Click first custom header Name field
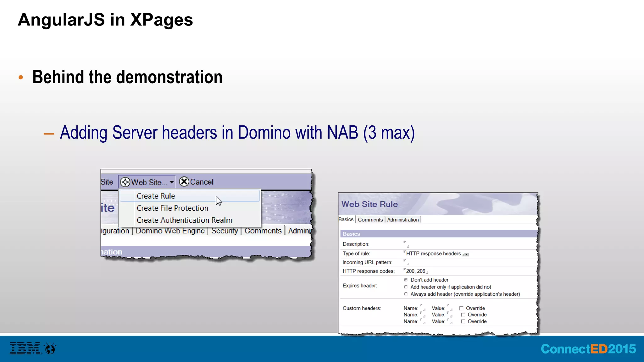The image size is (644, 362). 422,308
